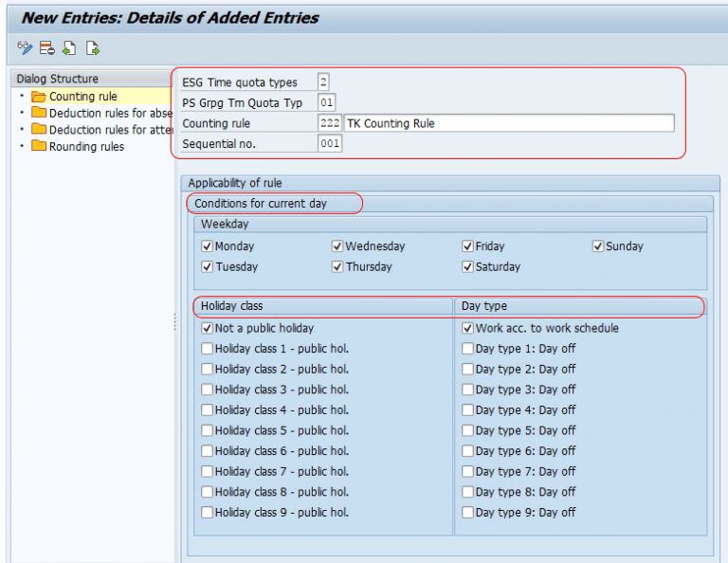Click the Previous entry toolbar icon
Viewport: 728px width, 563px height.
pyautogui.click(x=69, y=47)
